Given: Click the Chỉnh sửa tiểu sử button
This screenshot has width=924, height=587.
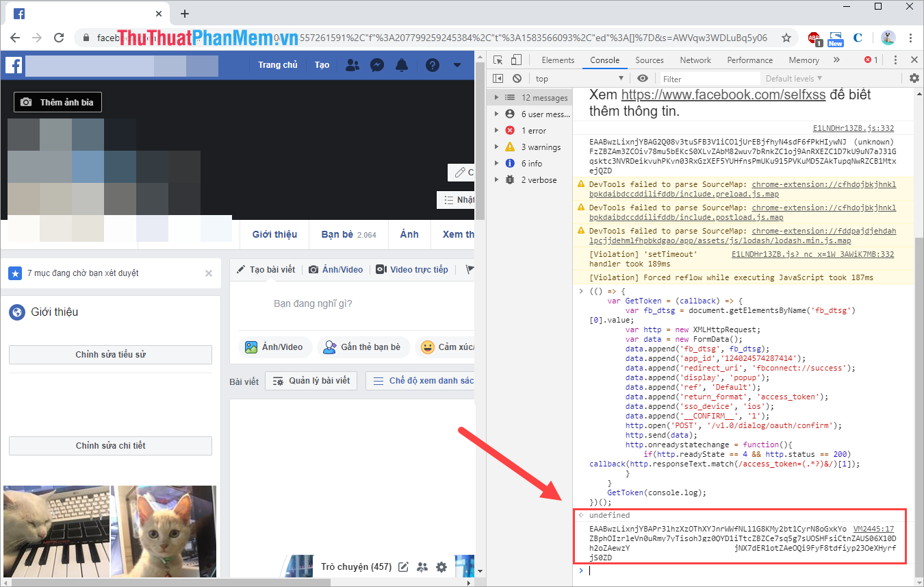Looking at the screenshot, I should coord(110,355).
